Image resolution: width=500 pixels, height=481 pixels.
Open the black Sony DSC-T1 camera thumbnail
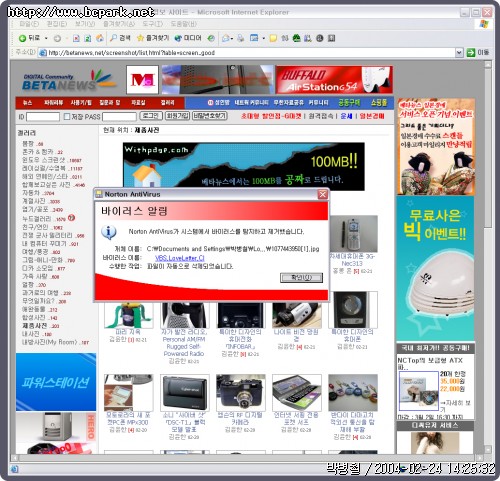point(185,393)
